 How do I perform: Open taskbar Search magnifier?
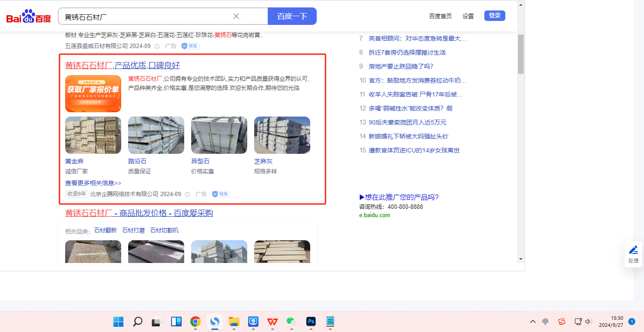(137, 322)
